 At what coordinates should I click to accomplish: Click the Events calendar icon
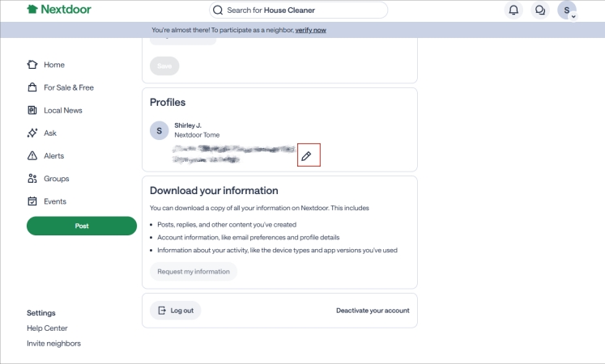tap(32, 201)
